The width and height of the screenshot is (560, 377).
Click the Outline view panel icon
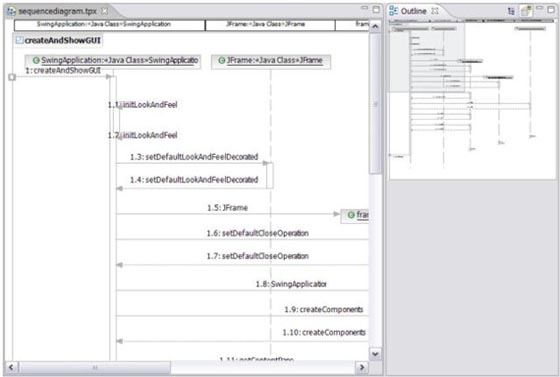click(x=393, y=11)
